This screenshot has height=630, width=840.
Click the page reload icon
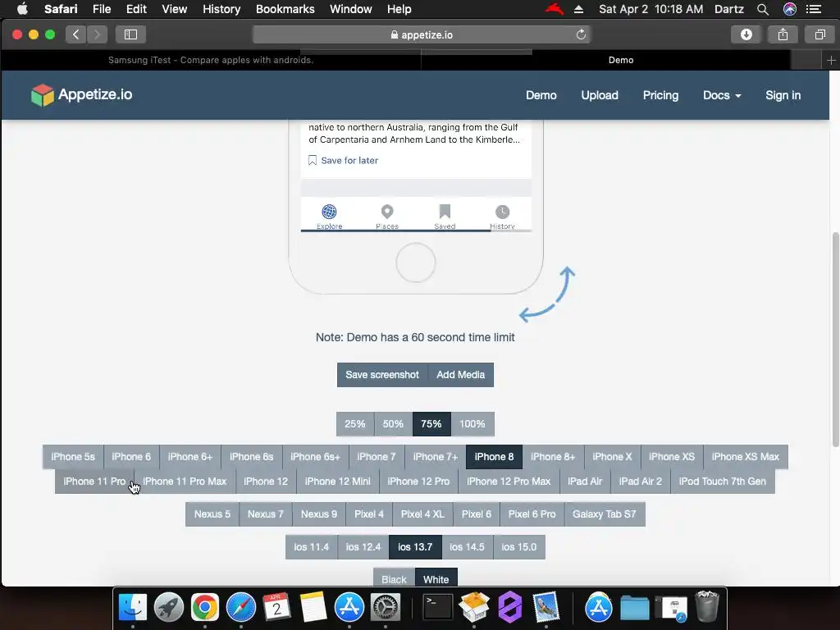pos(581,34)
